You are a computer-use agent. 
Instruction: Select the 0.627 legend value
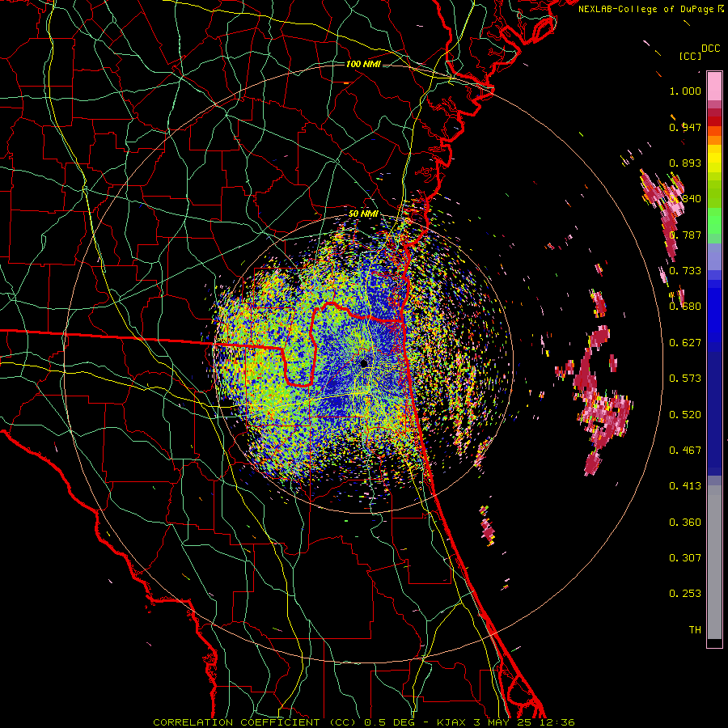685,343
